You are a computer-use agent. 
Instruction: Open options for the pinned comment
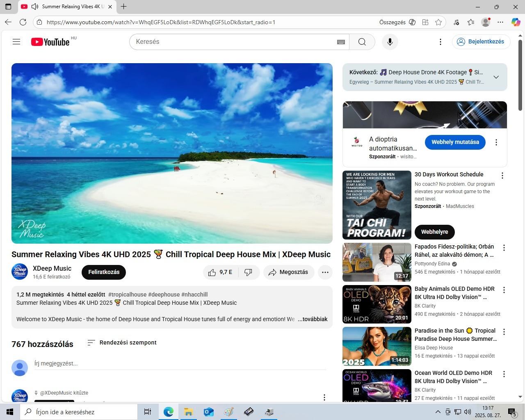[324, 397]
